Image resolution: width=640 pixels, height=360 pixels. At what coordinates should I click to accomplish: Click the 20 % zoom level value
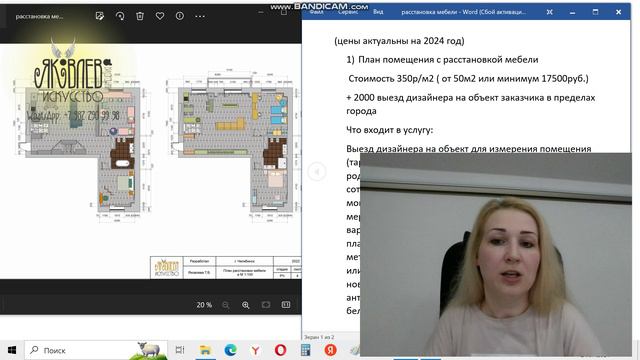(x=204, y=305)
